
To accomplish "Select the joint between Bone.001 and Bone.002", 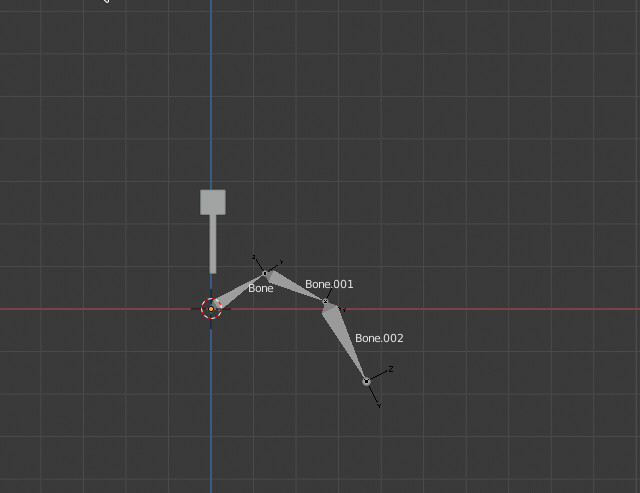I will coord(325,302).
